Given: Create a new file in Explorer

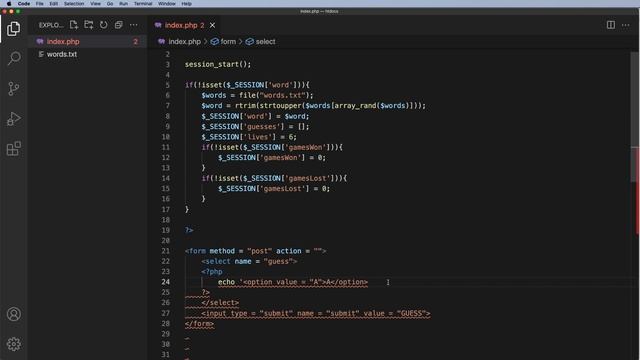Looking at the screenshot, I should [74, 25].
